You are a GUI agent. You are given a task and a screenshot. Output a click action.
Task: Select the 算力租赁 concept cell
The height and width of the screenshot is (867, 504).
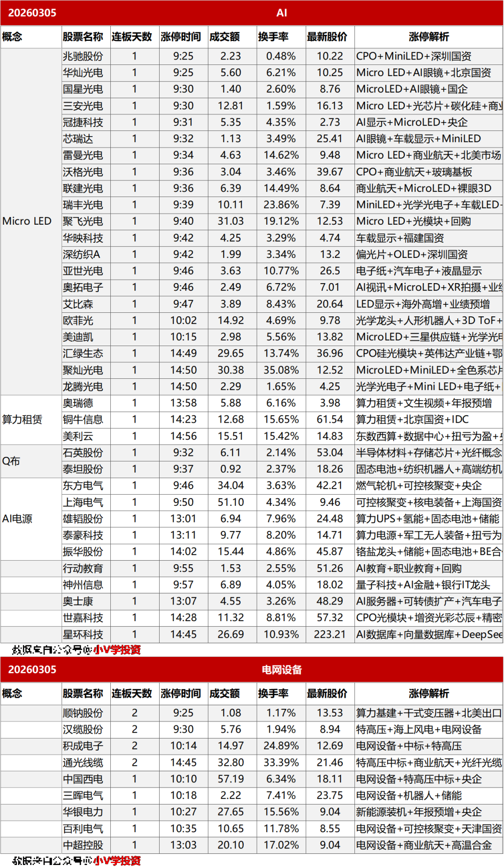pos(22,420)
